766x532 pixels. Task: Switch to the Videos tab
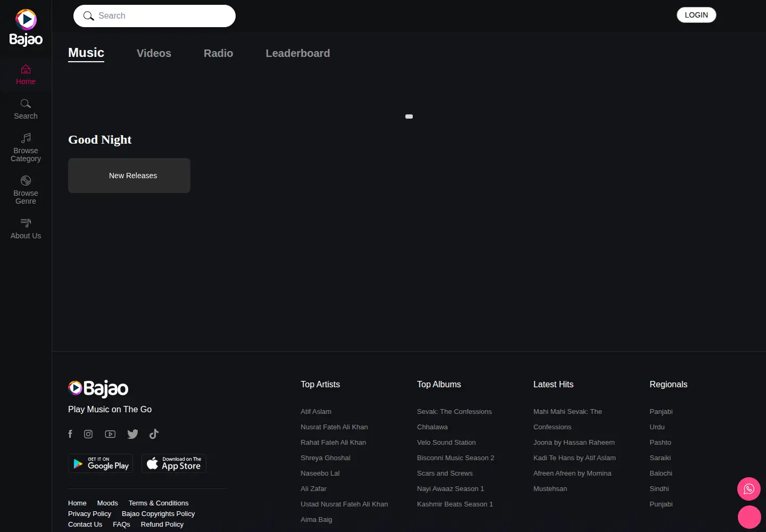(154, 53)
